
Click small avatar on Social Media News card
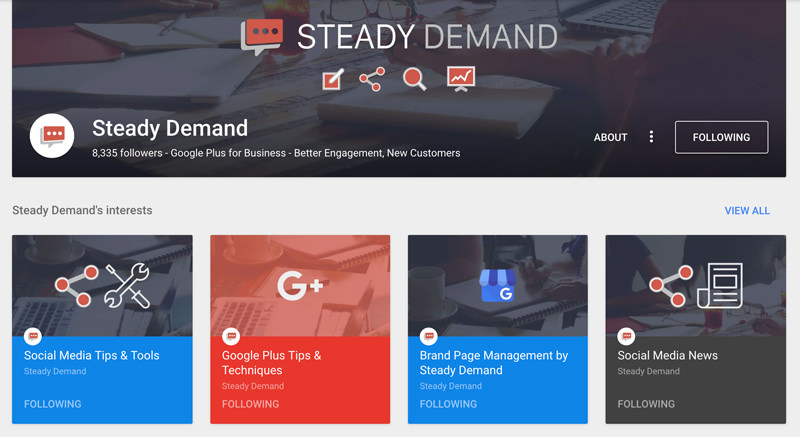[x=626, y=336]
